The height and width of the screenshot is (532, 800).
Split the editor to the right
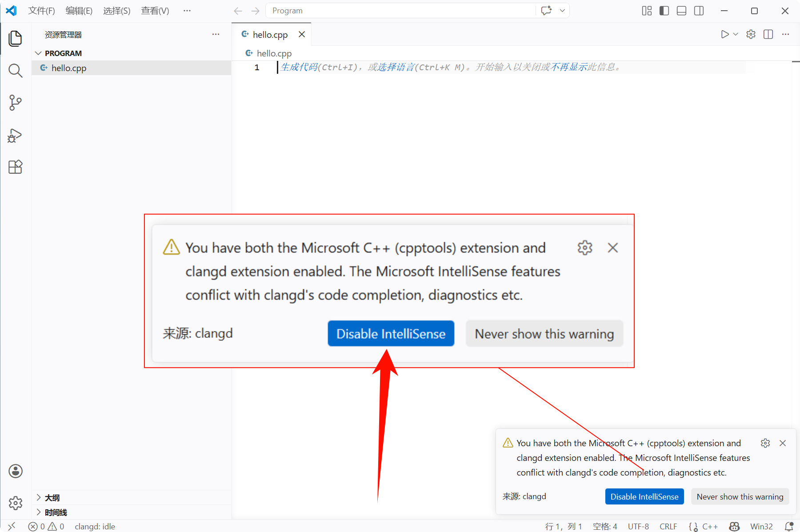(x=768, y=34)
